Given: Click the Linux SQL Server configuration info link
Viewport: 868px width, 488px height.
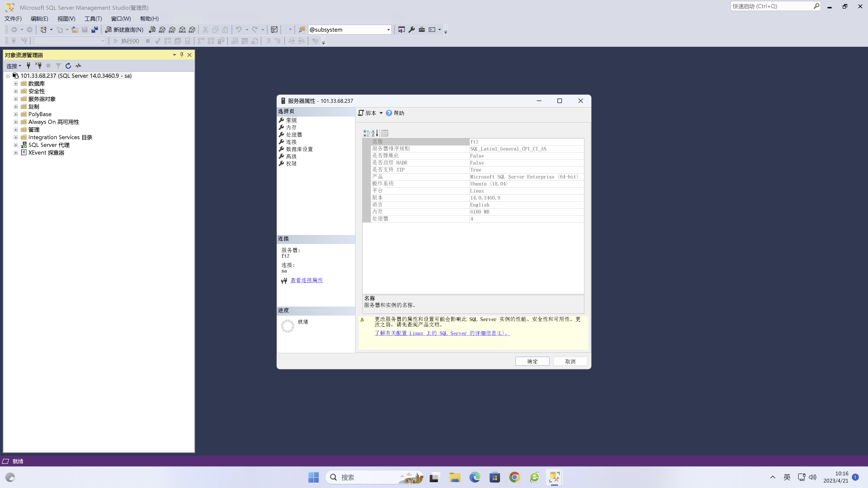Looking at the screenshot, I should click(442, 333).
